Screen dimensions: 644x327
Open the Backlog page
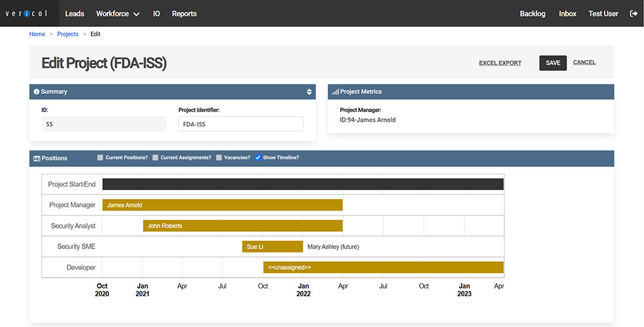(x=533, y=14)
